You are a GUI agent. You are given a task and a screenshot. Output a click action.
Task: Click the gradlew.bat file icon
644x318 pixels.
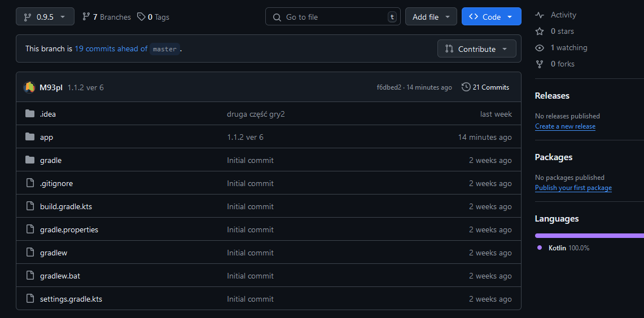click(30, 276)
